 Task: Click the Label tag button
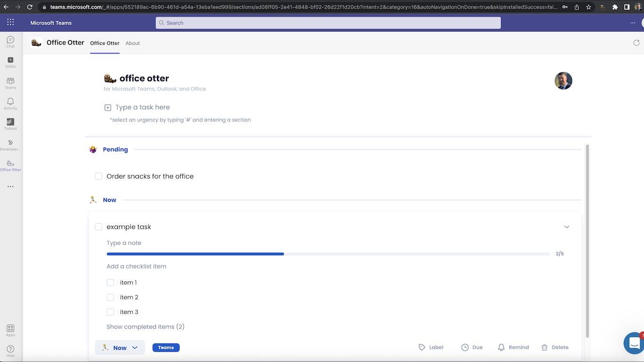click(x=431, y=347)
